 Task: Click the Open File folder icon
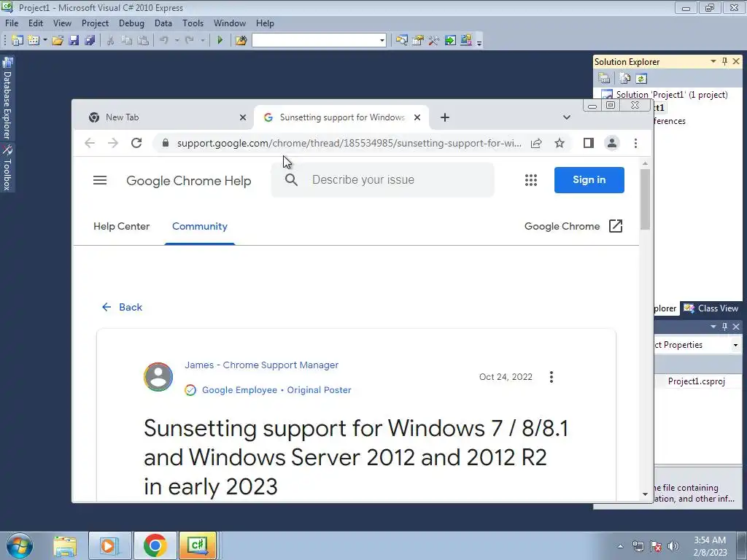tap(58, 41)
